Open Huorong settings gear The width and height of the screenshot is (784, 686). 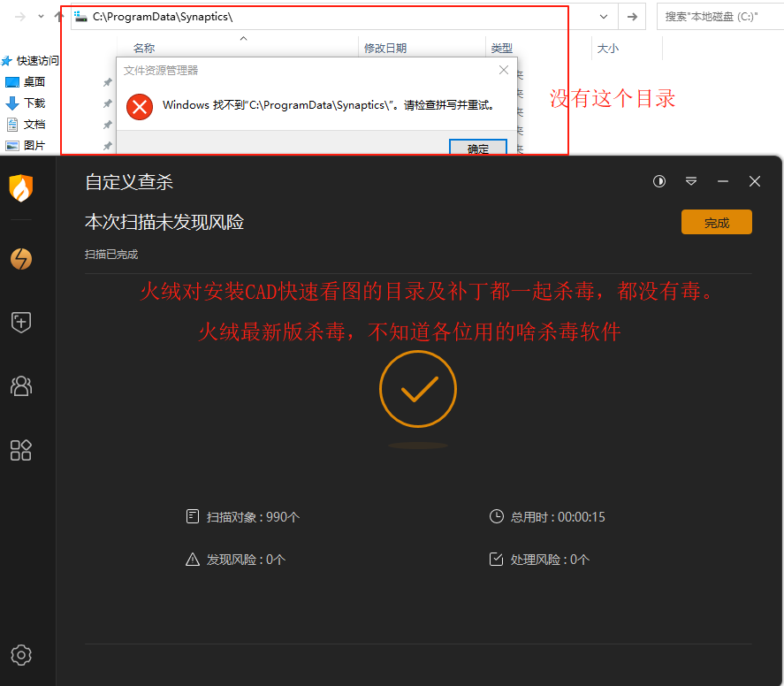pos(21,655)
